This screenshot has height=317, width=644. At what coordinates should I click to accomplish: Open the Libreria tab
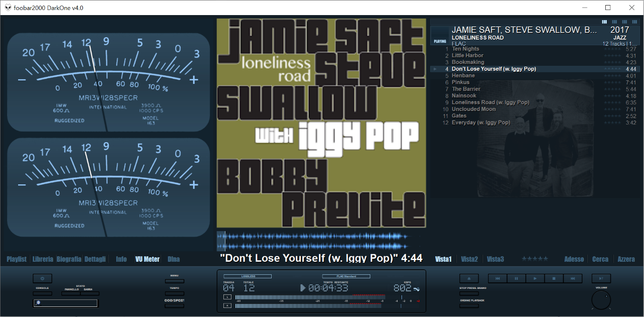pos(43,259)
